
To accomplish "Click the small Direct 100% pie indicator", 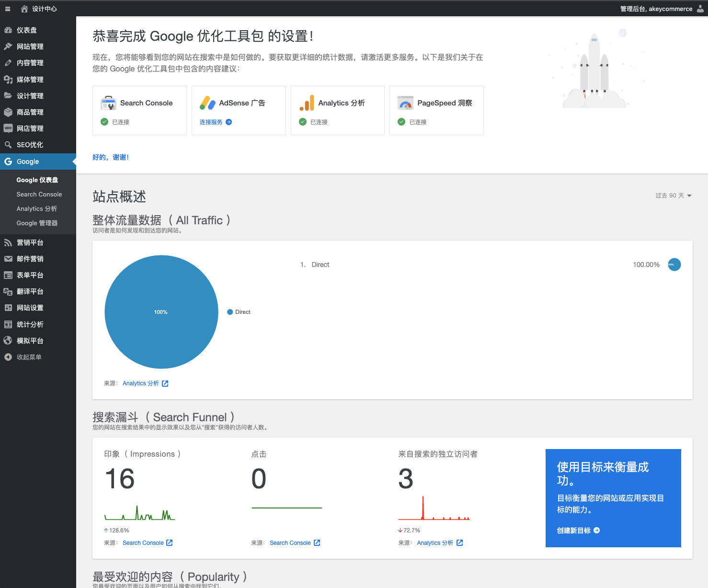I will coord(674,265).
